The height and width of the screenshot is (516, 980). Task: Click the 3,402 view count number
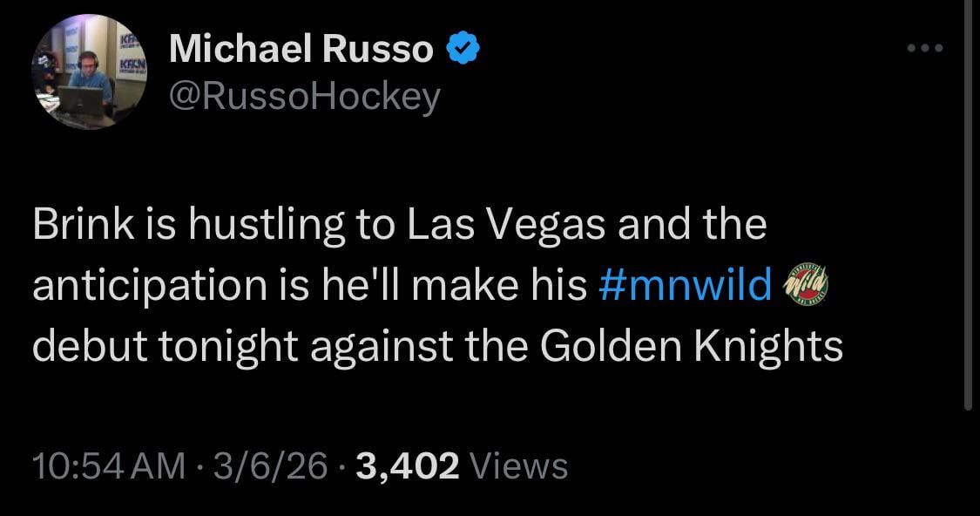(406, 466)
